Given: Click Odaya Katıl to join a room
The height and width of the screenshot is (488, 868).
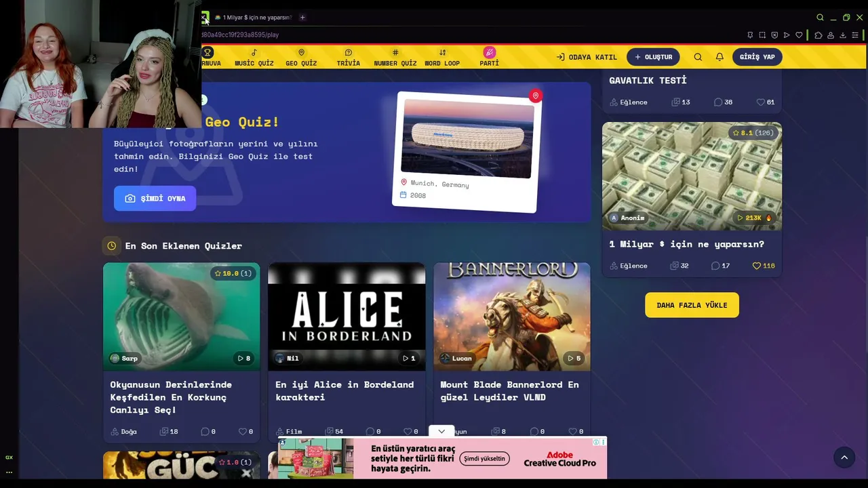Looking at the screenshot, I should [x=587, y=57].
